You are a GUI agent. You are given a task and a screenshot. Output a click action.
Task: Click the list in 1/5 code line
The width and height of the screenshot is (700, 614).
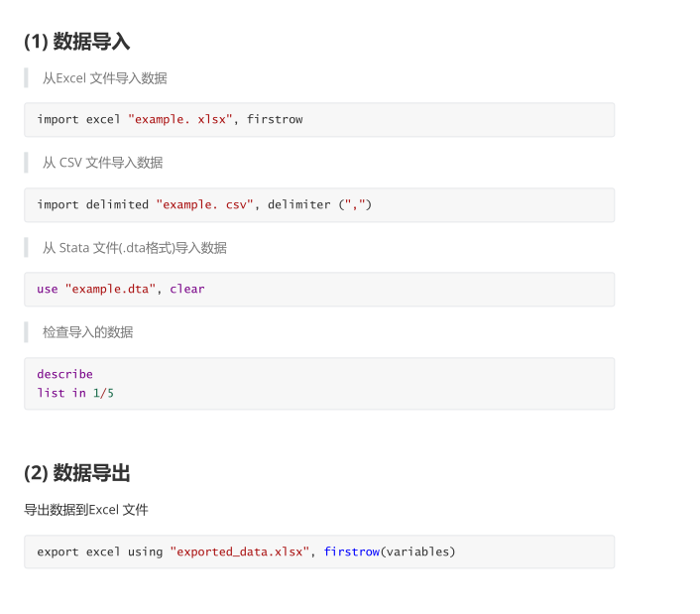75,393
